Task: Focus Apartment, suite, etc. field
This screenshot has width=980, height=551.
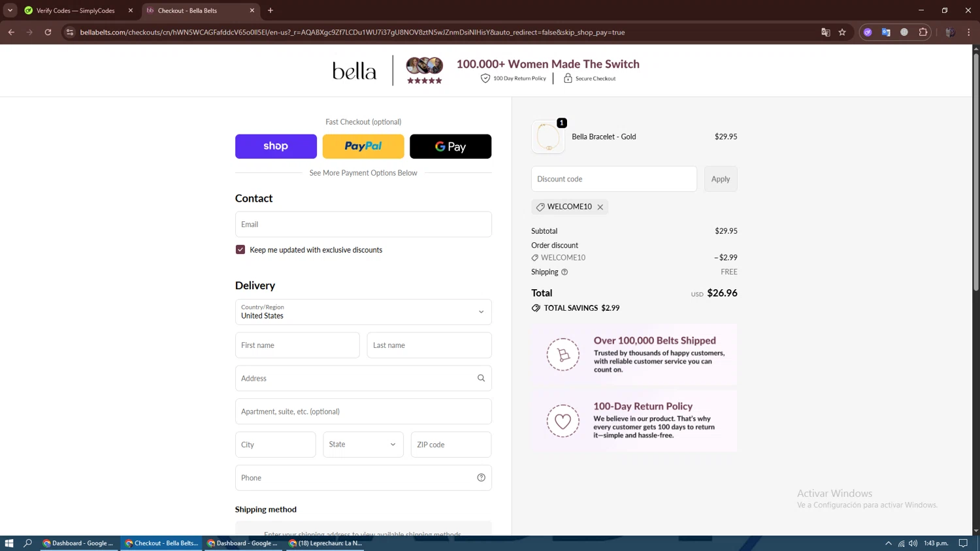Action: [x=363, y=412]
